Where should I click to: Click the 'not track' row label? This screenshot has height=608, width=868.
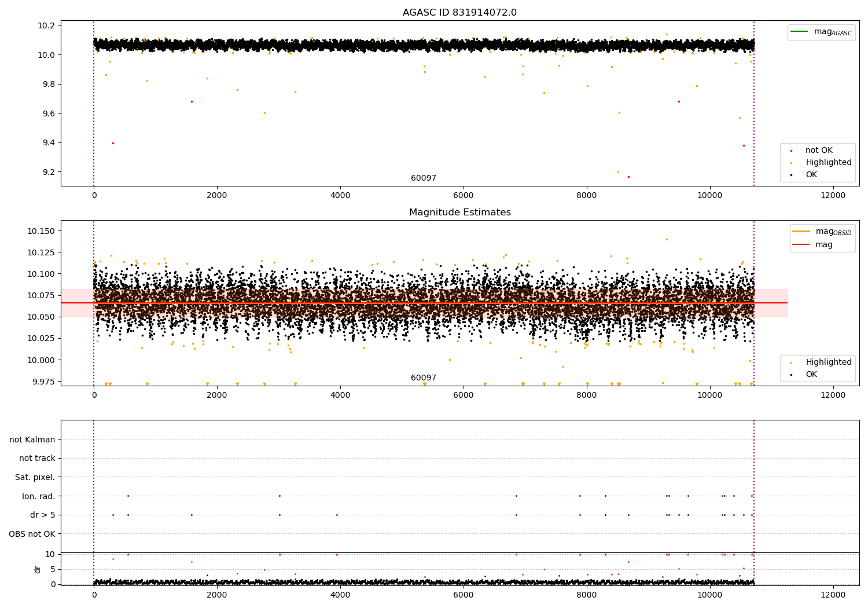[x=37, y=459]
